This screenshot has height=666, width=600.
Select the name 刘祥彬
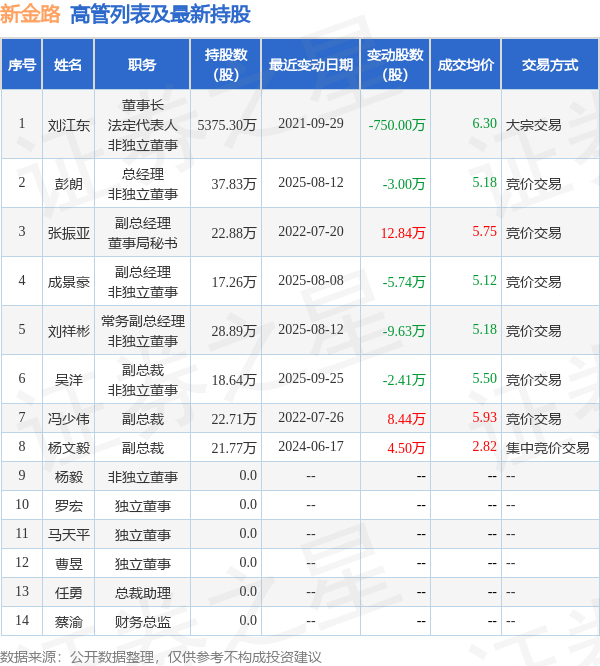tap(68, 331)
